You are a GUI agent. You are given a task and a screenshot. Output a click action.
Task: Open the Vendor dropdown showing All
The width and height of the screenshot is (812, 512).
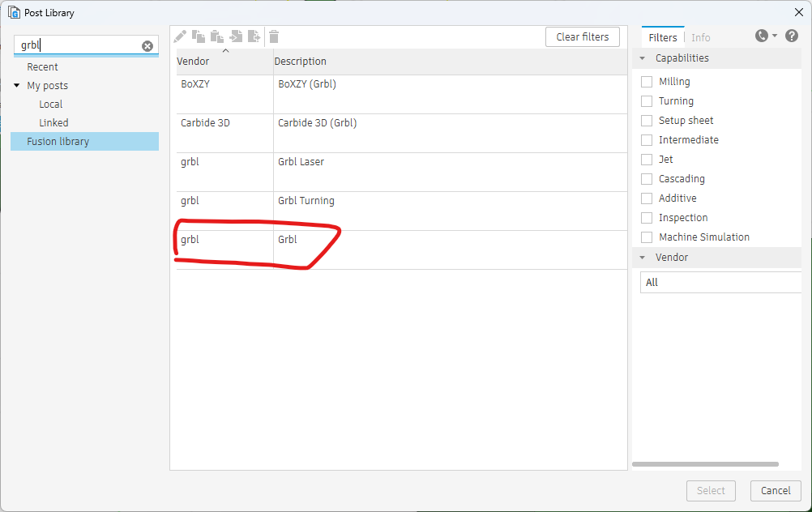tap(721, 283)
